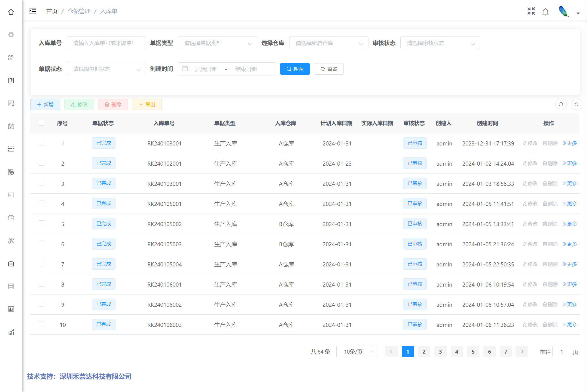This screenshot has height=392, width=588.
Task: Click the 导出 button
Action: pyautogui.click(x=147, y=104)
